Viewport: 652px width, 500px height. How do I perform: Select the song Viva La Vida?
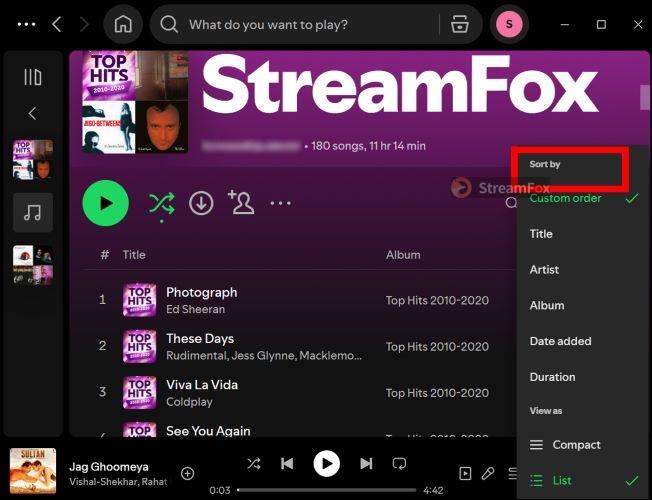pos(202,385)
